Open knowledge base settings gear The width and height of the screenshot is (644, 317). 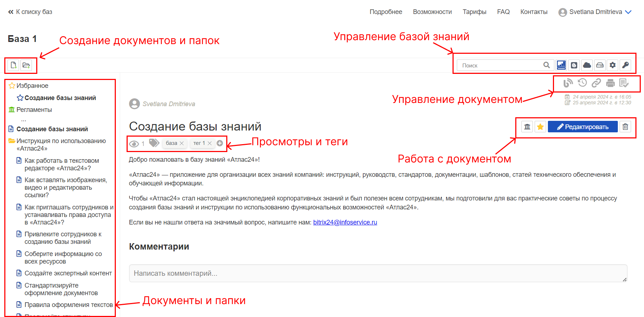click(613, 65)
